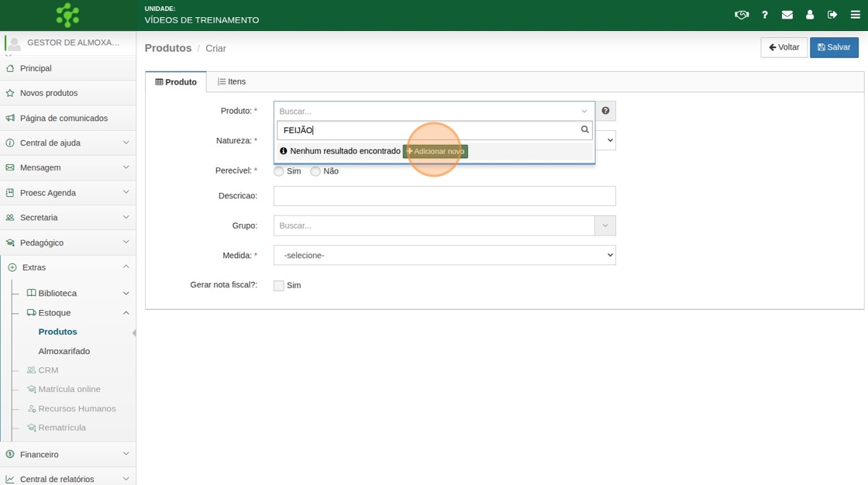The height and width of the screenshot is (485, 868).
Task: Switch to the Itens tab
Action: click(x=232, y=81)
